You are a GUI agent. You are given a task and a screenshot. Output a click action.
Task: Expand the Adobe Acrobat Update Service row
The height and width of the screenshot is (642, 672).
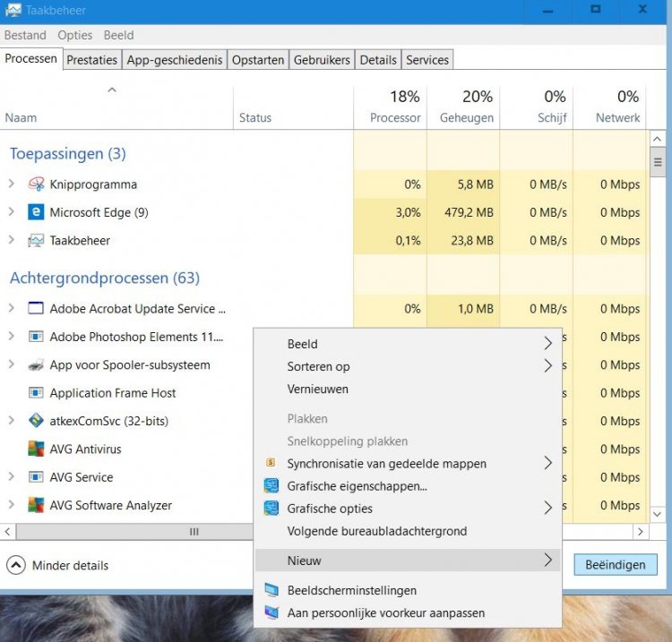(x=12, y=309)
